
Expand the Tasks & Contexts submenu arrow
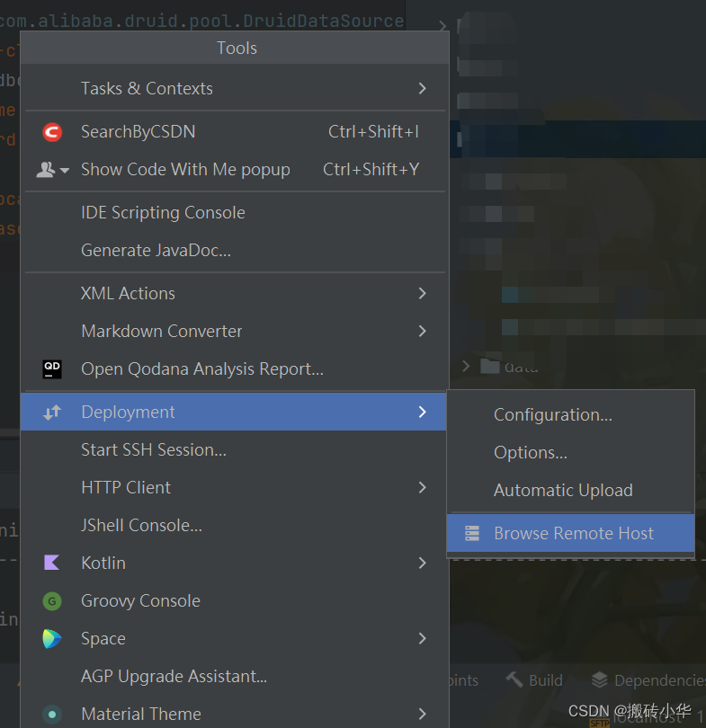422,88
